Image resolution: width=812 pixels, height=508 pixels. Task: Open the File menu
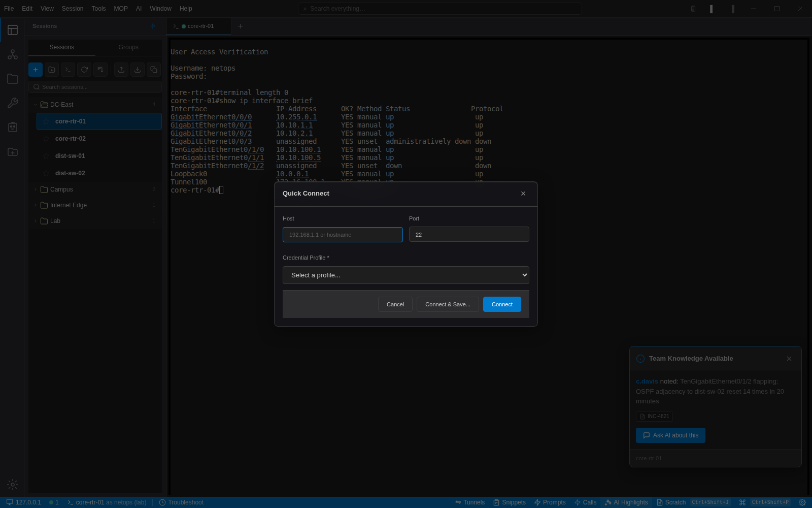[9, 9]
